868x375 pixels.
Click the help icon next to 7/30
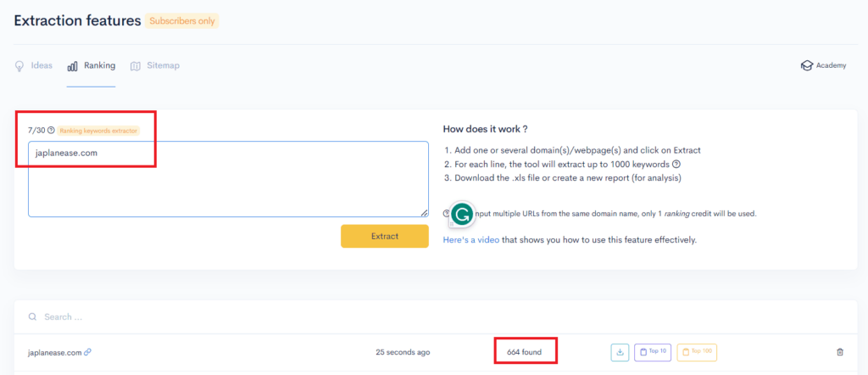pyautogui.click(x=51, y=131)
